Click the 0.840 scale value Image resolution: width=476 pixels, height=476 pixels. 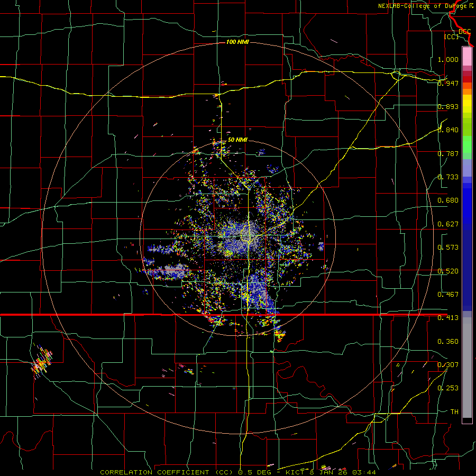pyautogui.click(x=448, y=130)
